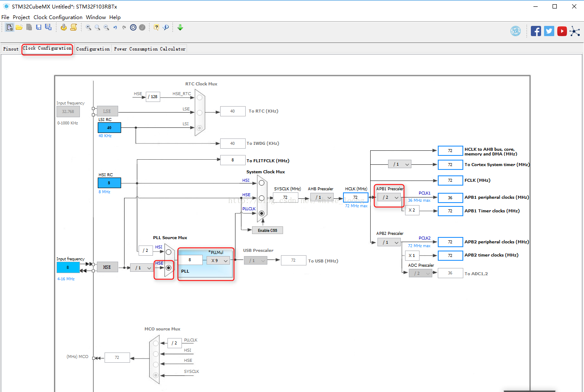Select HSI in the PLL Source Mux
The height and width of the screenshot is (392, 584).
point(168,252)
